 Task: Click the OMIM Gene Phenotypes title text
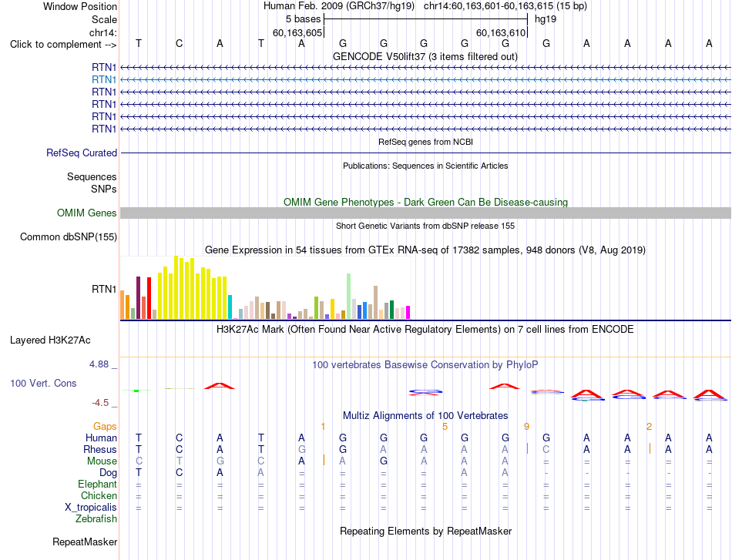click(x=425, y=202)
